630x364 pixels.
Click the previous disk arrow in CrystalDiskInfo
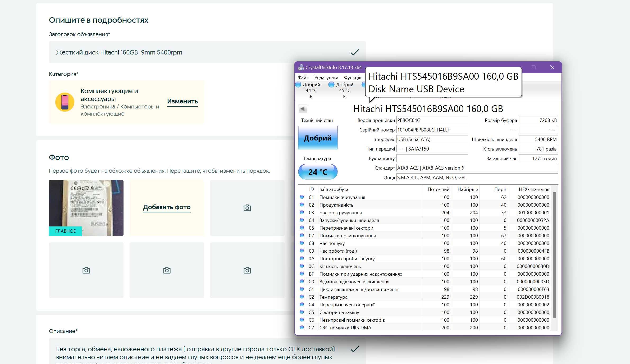click(303, 108)
